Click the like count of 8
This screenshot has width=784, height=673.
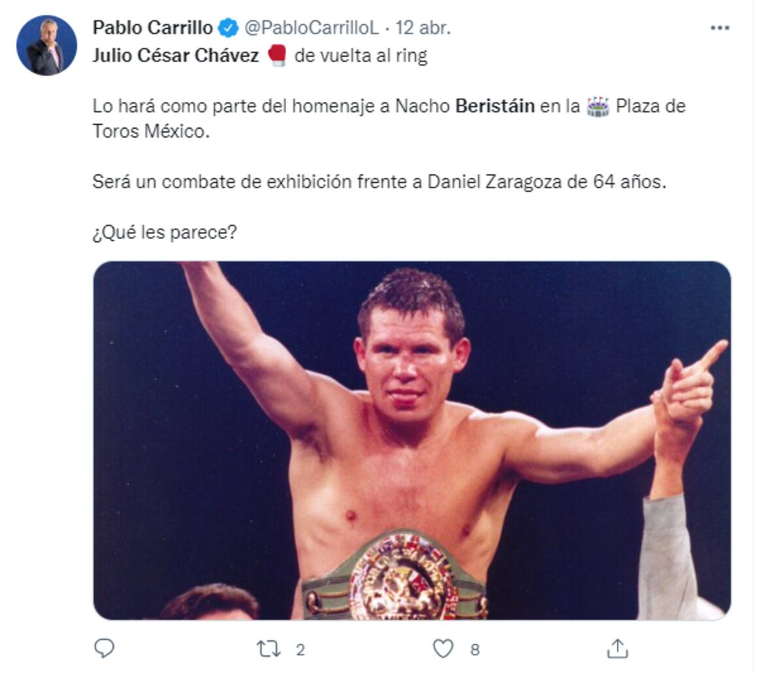tap(475, 649)
